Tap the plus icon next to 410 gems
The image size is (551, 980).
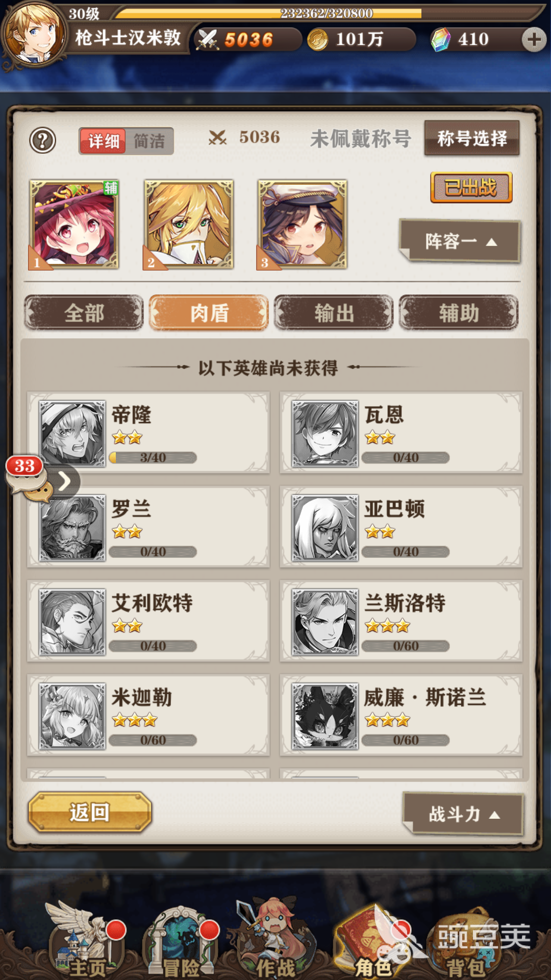click(534, 39)
